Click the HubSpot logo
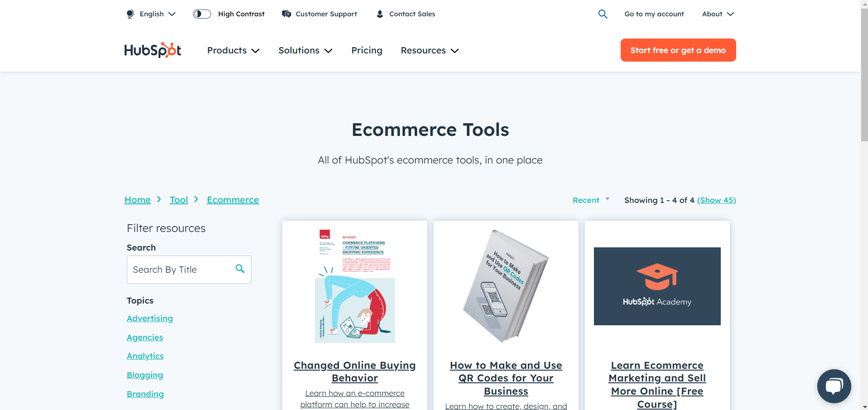 (x=153, y=50)
